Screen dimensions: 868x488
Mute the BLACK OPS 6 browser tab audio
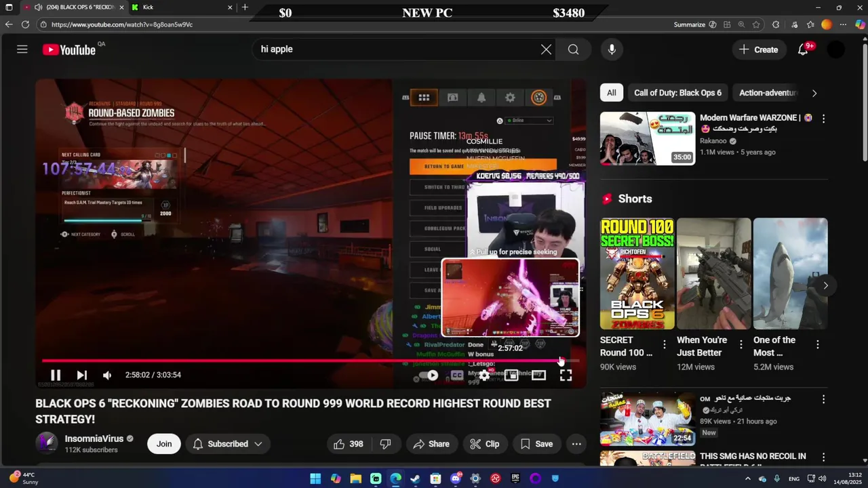(x=38, y=7)
